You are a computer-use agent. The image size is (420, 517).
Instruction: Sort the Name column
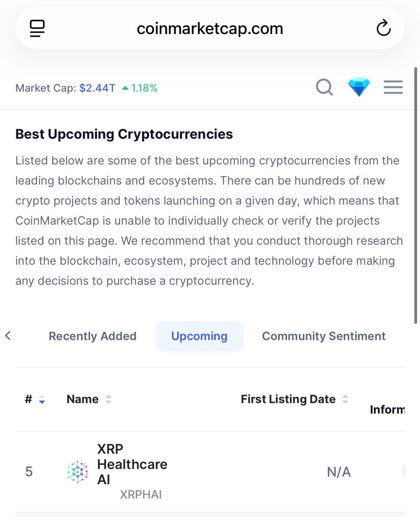click(108, 399)
